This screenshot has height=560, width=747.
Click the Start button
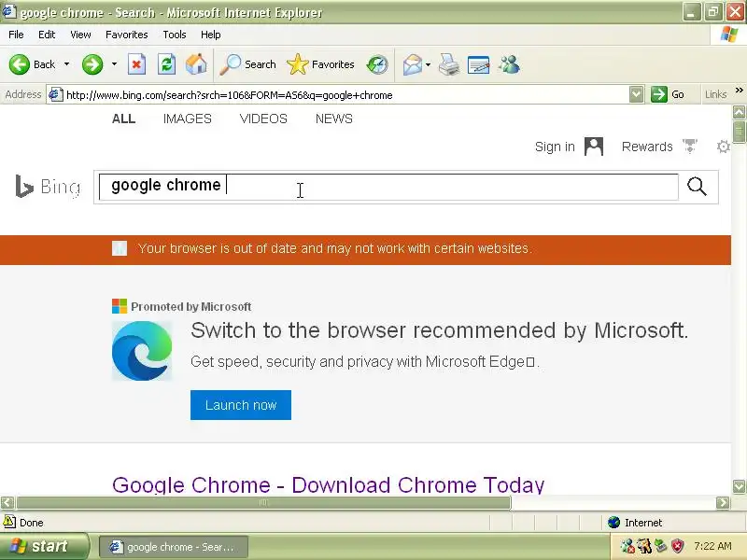click(x=44, y=546)
